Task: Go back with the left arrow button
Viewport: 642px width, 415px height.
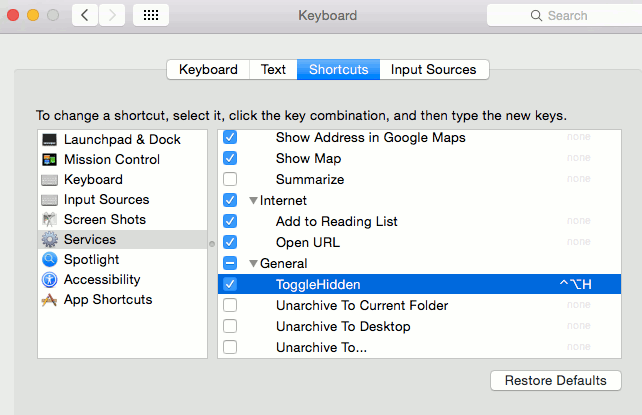Action: pos(85,15)
